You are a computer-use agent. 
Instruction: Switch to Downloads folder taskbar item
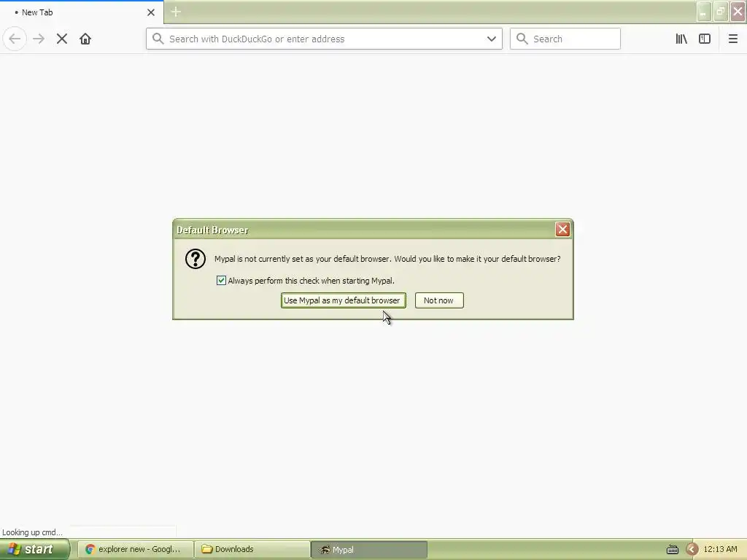[252, 550]
